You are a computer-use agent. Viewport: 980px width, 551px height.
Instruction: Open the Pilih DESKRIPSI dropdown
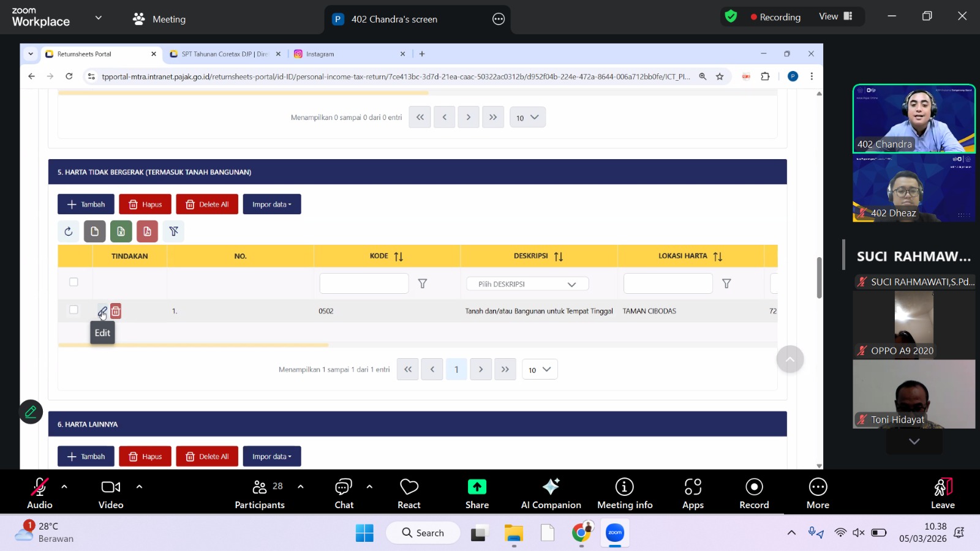pyautogui.click(x=527, y=284)
